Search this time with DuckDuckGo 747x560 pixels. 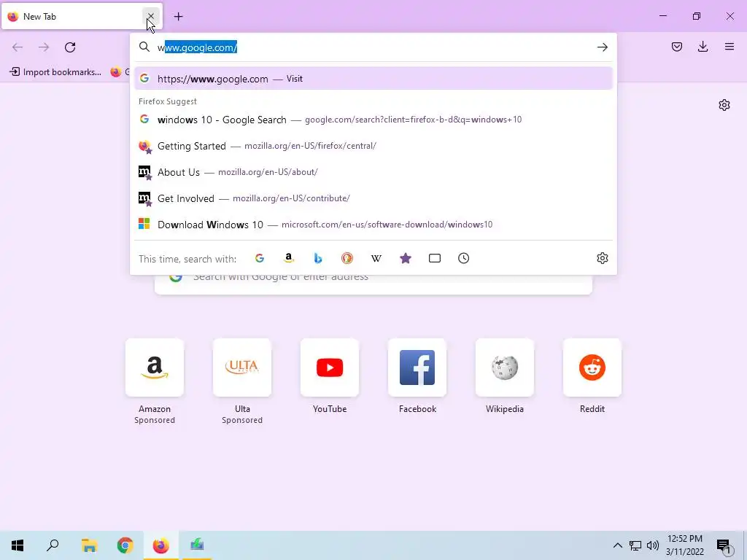(347, 258)
